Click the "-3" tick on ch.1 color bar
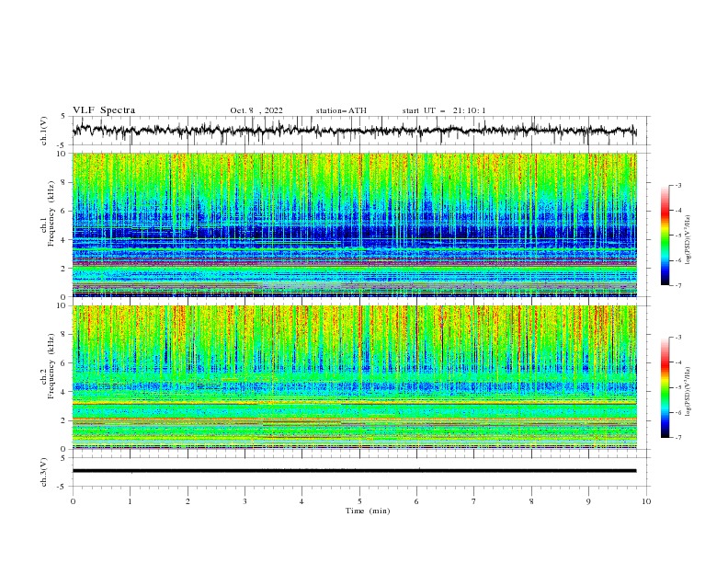728x563 pixels. click(x=677, y=185)
